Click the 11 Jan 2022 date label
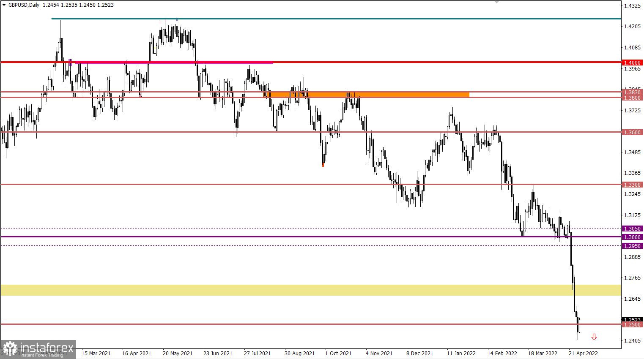The width and height of the screenshot is (644, 359). tap(461, 353)
